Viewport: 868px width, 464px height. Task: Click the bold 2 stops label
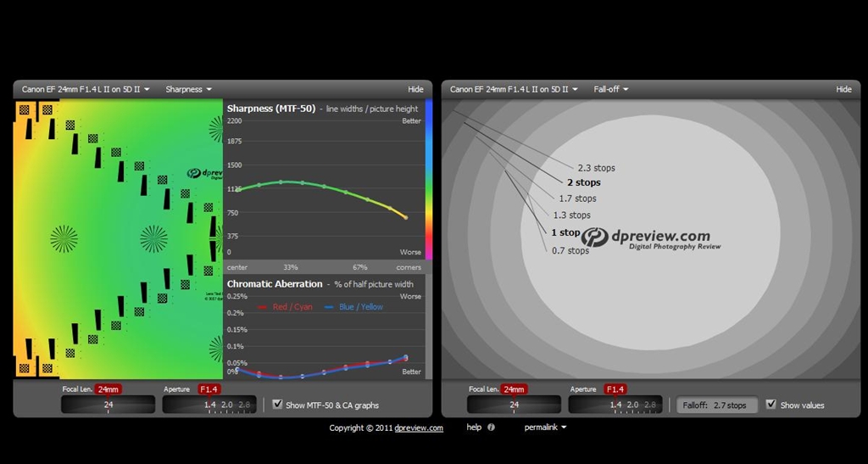click(583, 182)
